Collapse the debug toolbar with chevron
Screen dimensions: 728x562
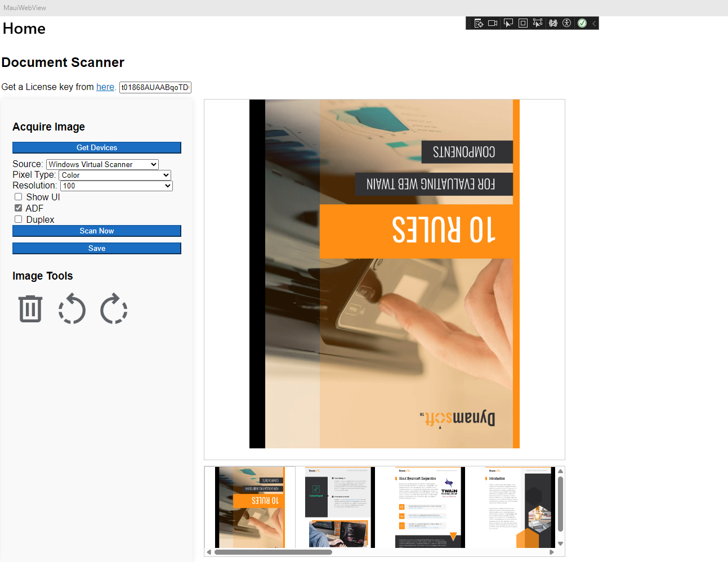pos(594,23)
